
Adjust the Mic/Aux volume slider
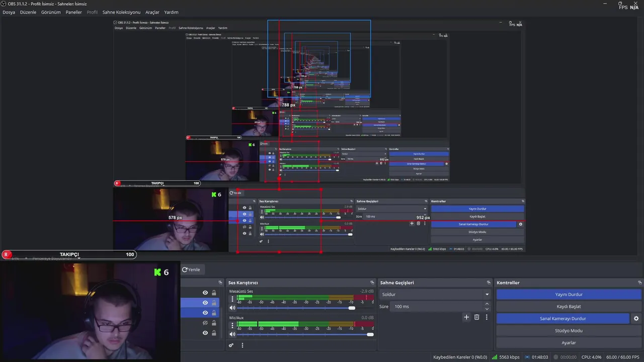tap(305, 334)
